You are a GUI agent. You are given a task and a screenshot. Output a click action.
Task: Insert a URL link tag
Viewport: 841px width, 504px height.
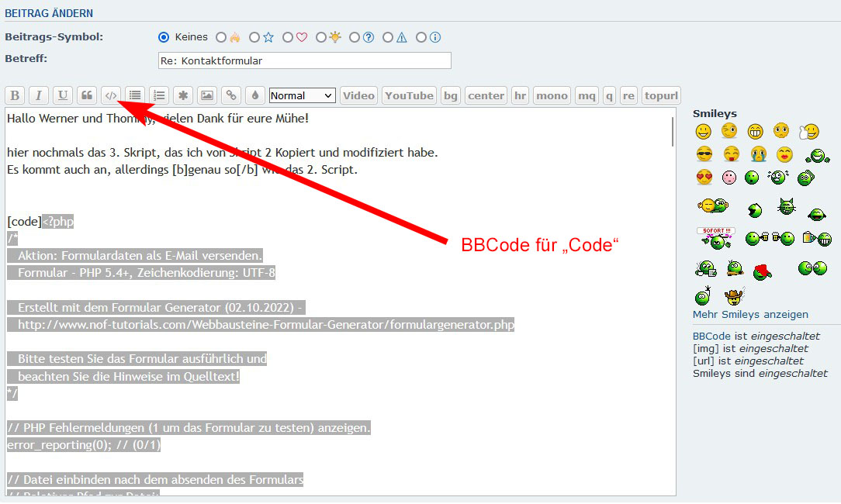click(x=230, y=95)
